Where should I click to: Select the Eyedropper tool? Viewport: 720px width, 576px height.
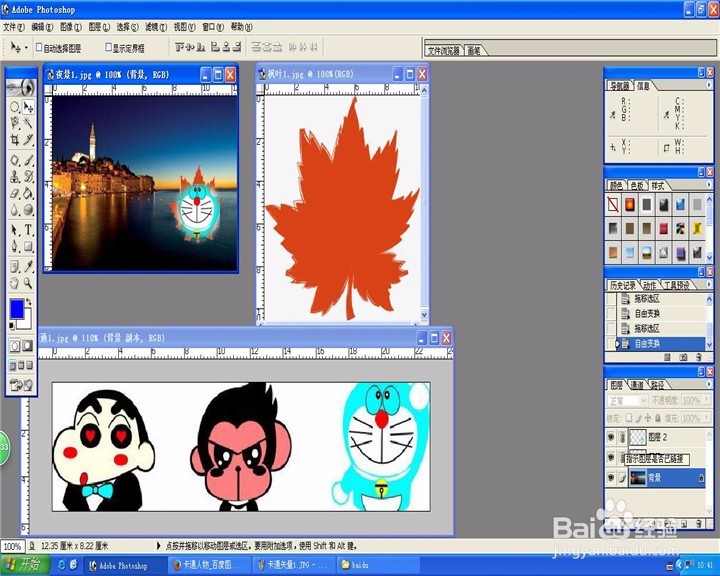(x=28, y=266)
